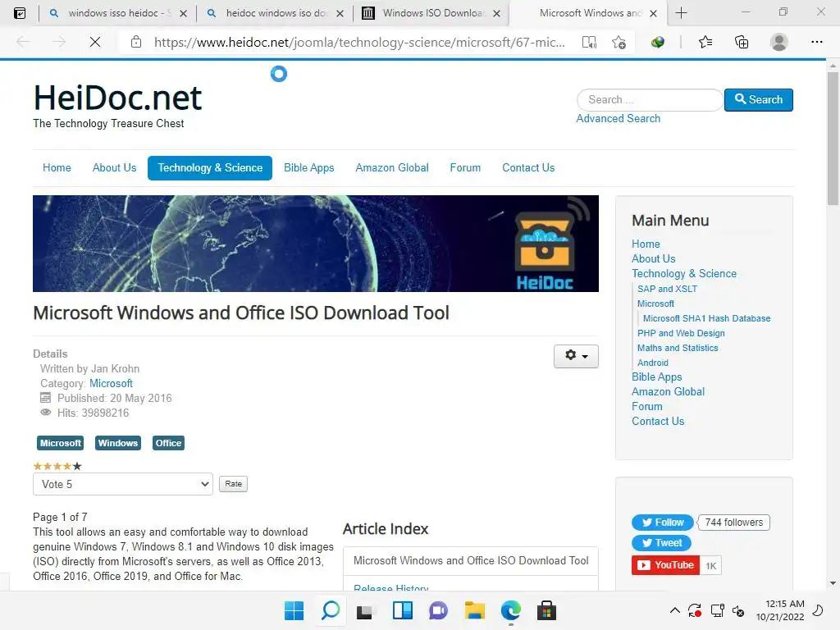Open Bible Apps in the top navigation
This screenshot has width=840, height=630.
[308, 167]
